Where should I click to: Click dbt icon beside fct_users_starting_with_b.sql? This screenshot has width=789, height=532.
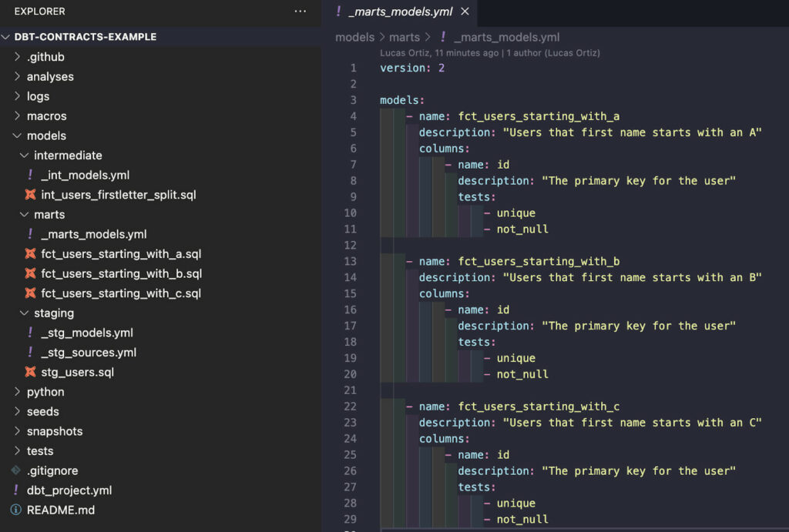tap(30, 273)
